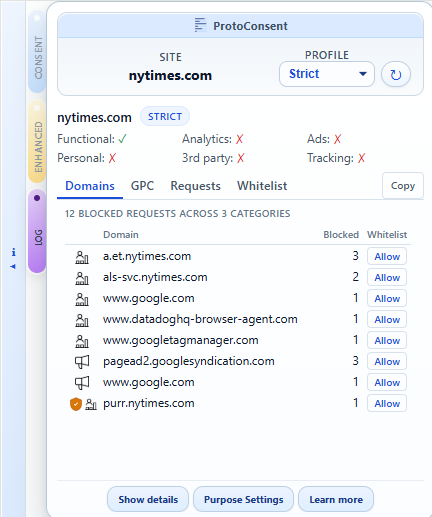Click the Ads red X mark
Image resolution: width=432 pixels, height=517 pixels.
click(337, 139)
